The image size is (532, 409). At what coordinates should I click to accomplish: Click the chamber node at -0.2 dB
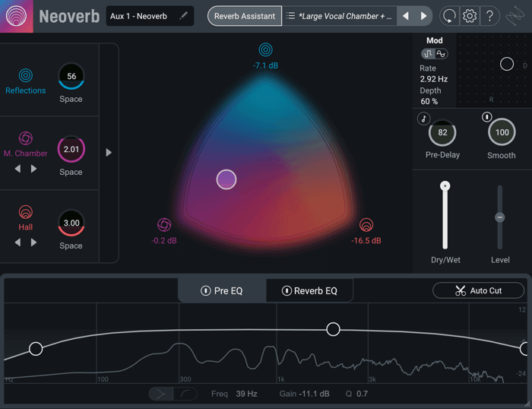pos(164,225)
